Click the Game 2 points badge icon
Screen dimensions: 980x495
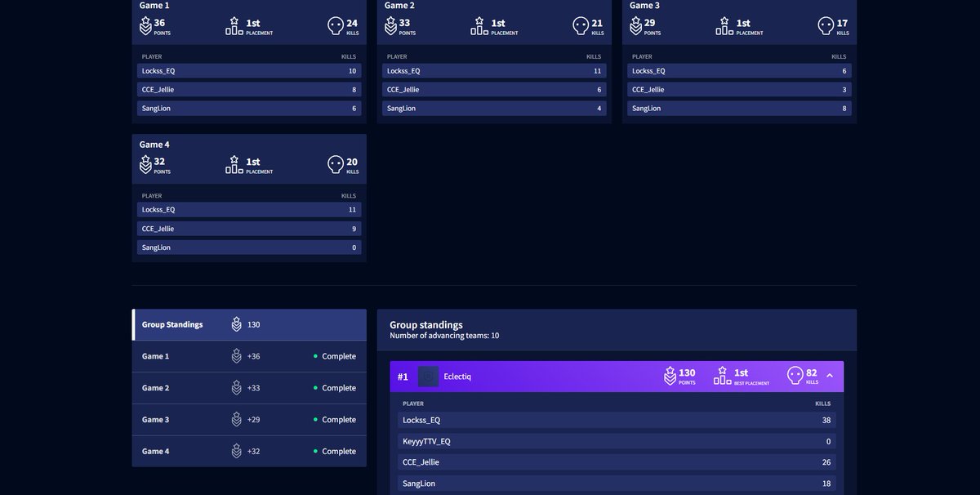point(390,26)
